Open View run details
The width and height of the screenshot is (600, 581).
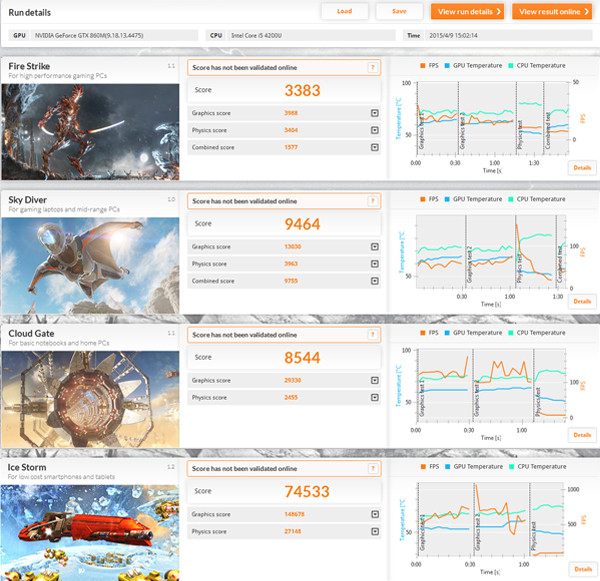pos(467,11)
